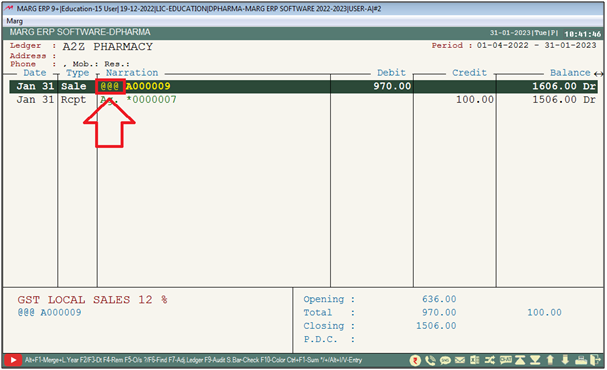
Task: Click the Balance column resize arrows
Action: 598,74
